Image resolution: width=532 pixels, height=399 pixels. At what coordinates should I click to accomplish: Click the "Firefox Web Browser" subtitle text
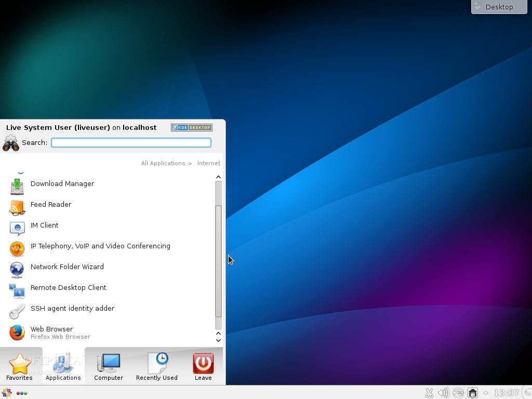[60, 337]
